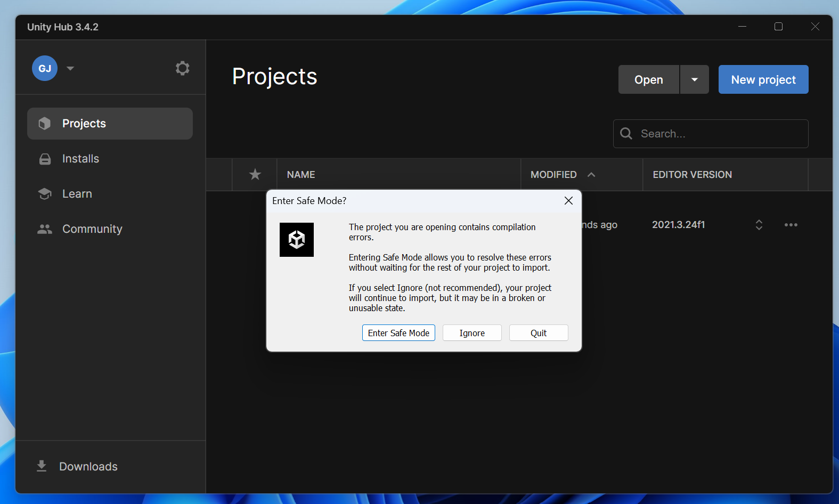Create a New project

click(763, 79)
